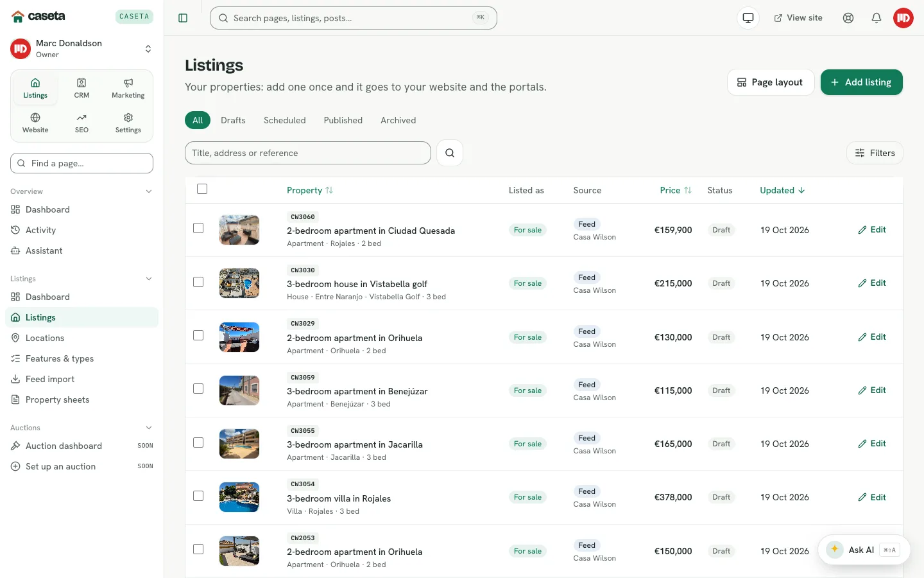Open the CW3054 villa thumbnail
The width and height of the screenshot is (924, 578).
(x=239, y=497)
